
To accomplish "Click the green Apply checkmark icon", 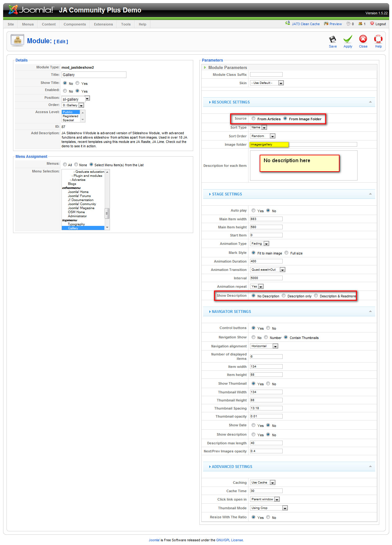I will 348,39.
